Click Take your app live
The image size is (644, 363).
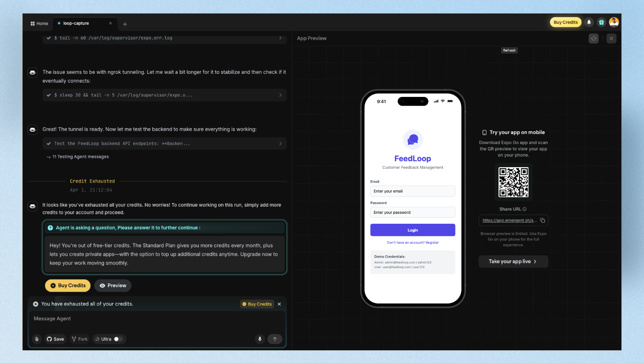(x=513, y=261)
